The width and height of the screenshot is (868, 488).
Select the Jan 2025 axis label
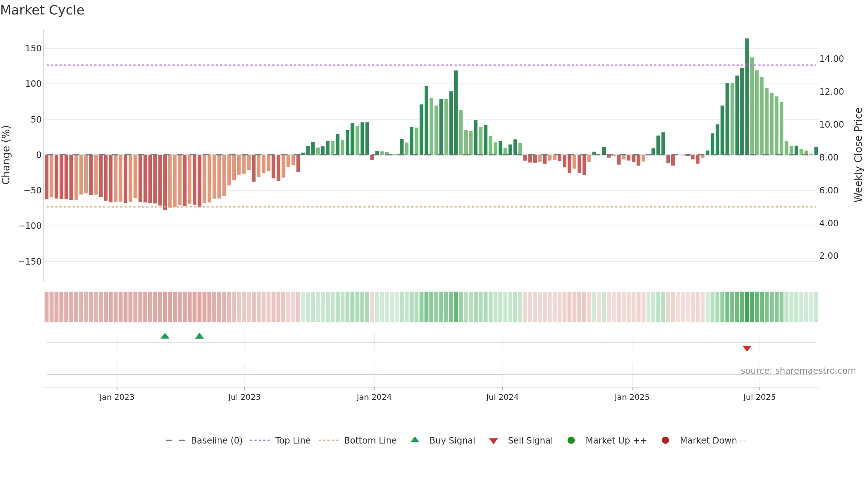point(632,397)
